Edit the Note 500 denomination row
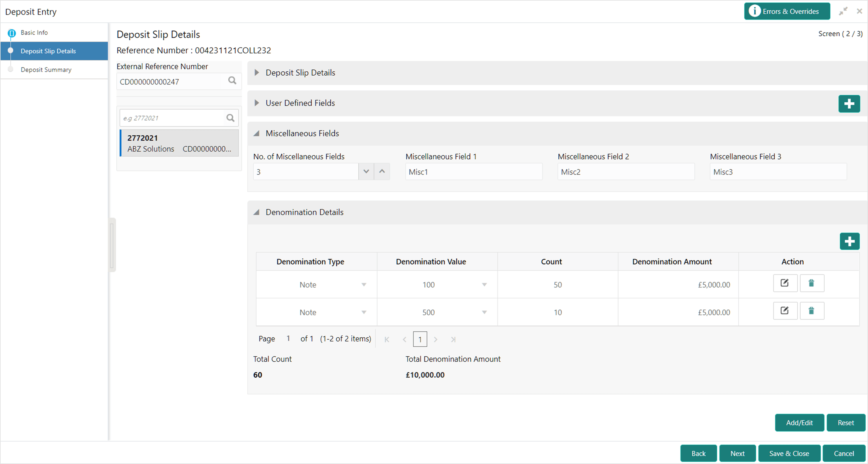 click(x=785, y=311)
